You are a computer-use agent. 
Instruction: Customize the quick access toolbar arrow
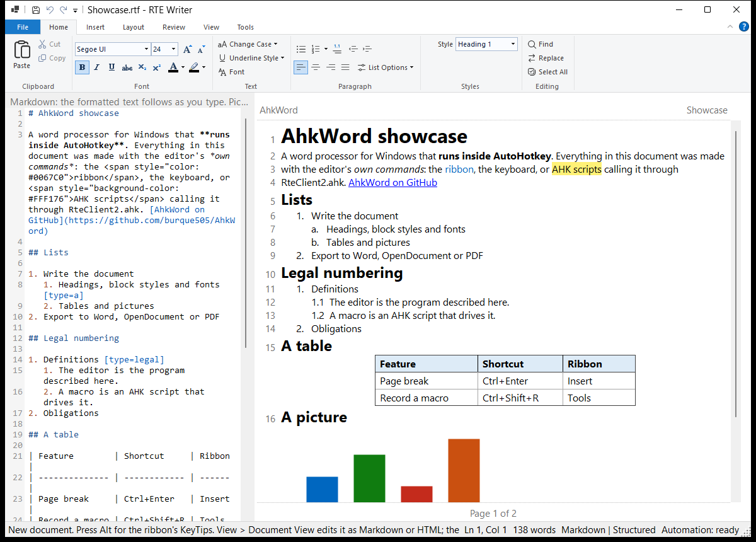tap(76, 10)
